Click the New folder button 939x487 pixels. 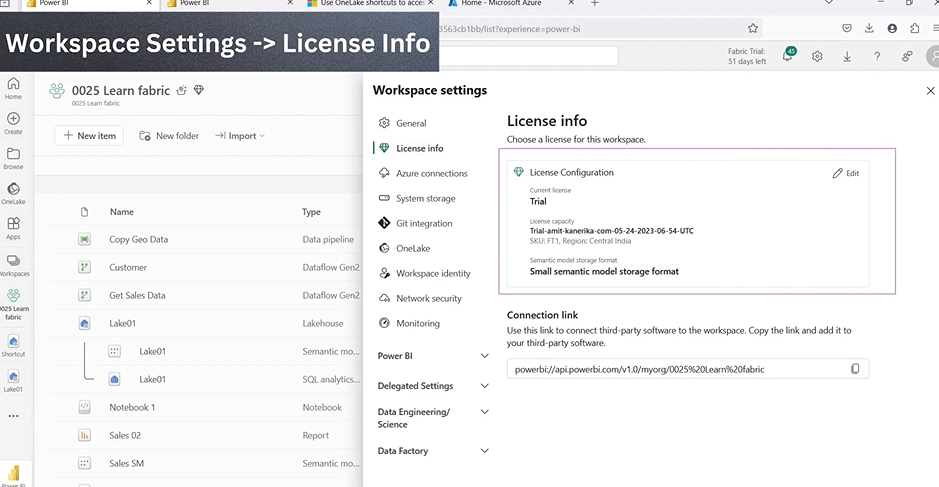coord(169,136)
